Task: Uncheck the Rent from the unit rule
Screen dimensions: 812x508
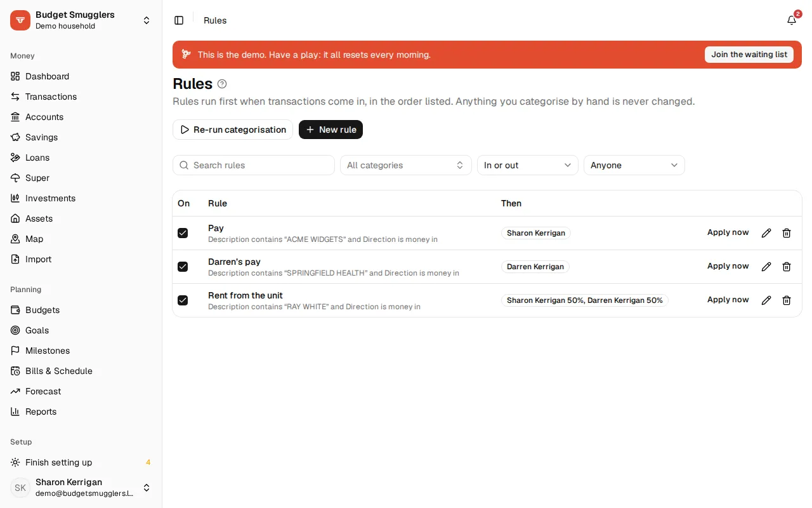Action: pos(183,300)
